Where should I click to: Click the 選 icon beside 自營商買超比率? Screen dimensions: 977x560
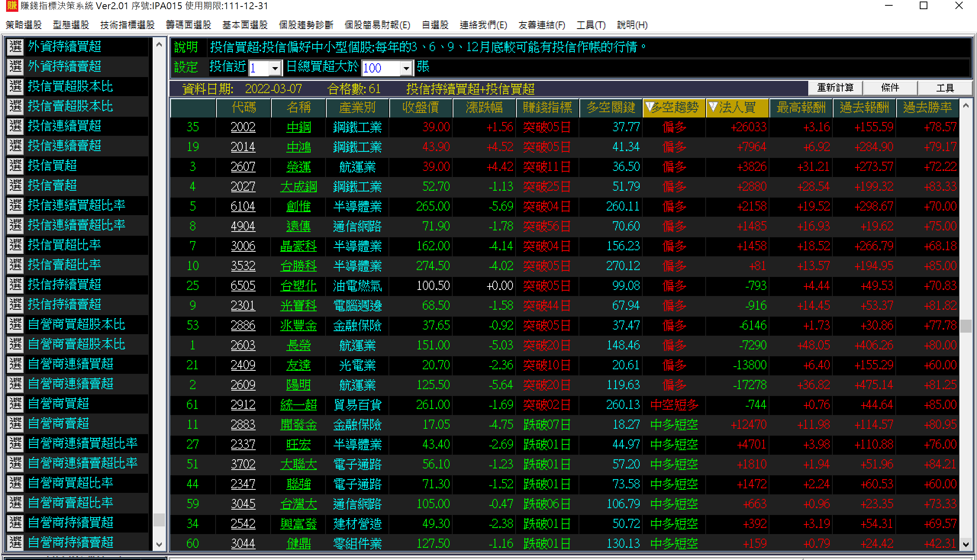pyautogui.click(x=15, y=483)
